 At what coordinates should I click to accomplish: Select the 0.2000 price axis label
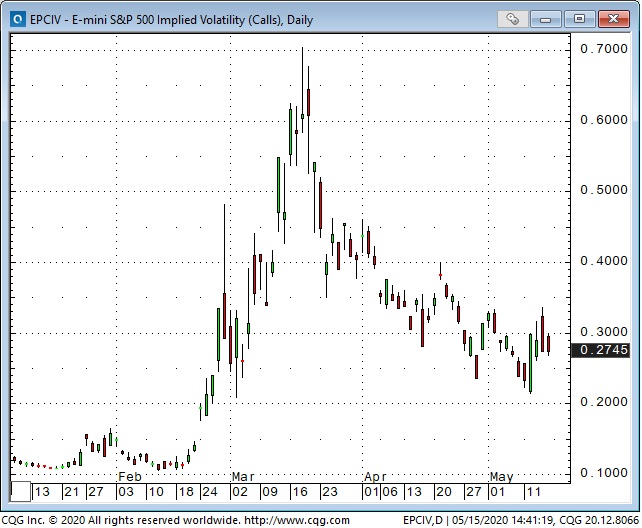point(604,402)
